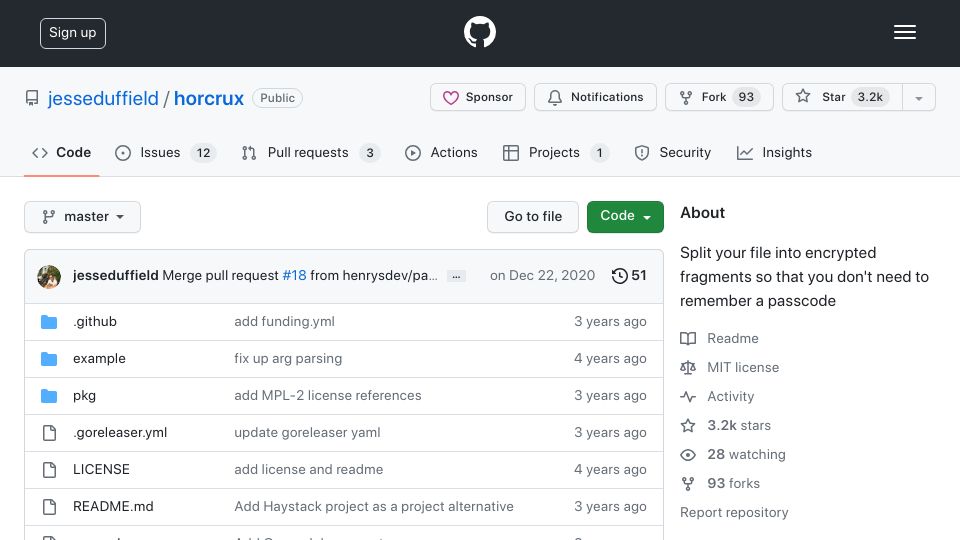Click the file icon for LICENSE
This screenshot has height=540, width=960.
pos(49,470)
